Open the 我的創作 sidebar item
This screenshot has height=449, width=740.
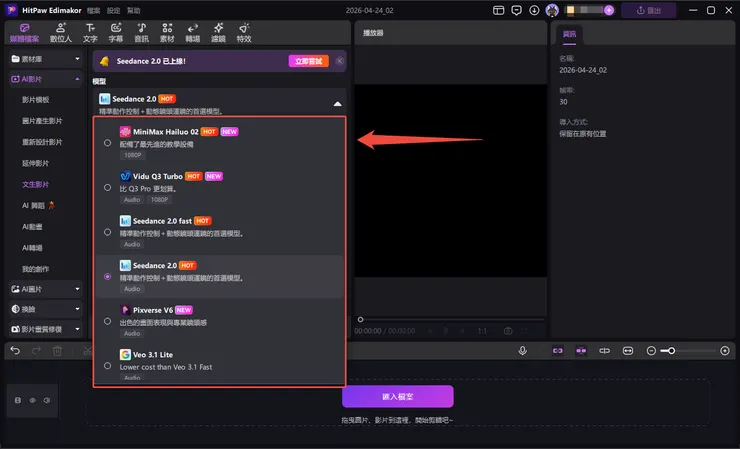coord(36,269)
